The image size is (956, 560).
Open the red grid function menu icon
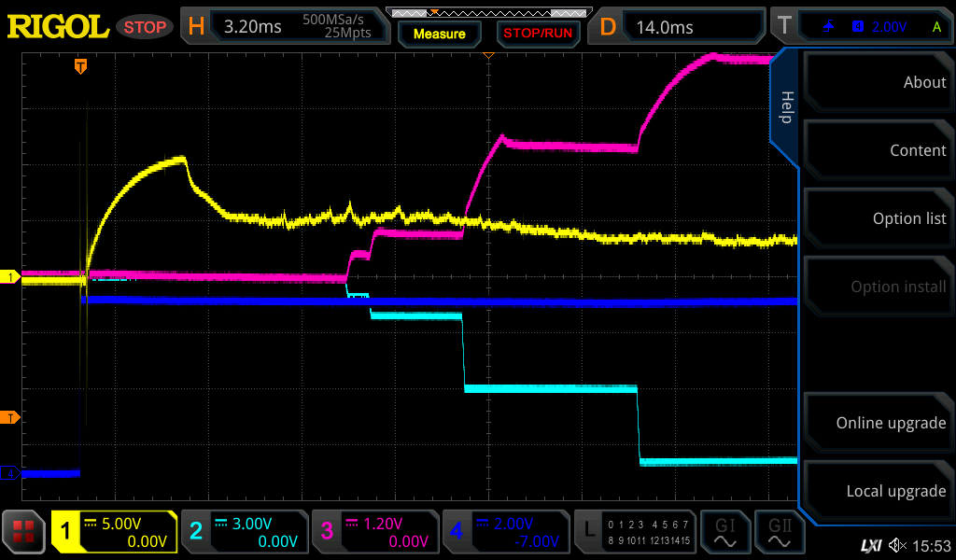(x=24, y=533)
